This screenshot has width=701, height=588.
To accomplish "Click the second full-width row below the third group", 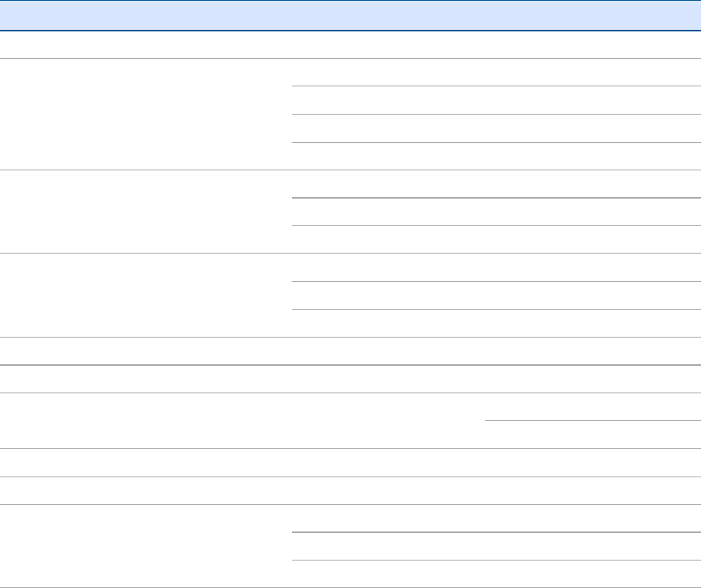I will tap(350, 379).
